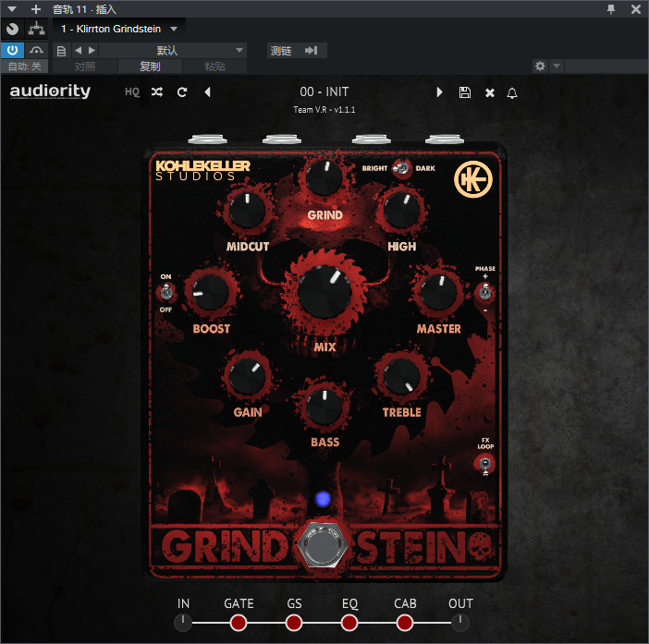Randomize preset with the shuffle icon
Screen dimensions: 649x644
(157, 91)
